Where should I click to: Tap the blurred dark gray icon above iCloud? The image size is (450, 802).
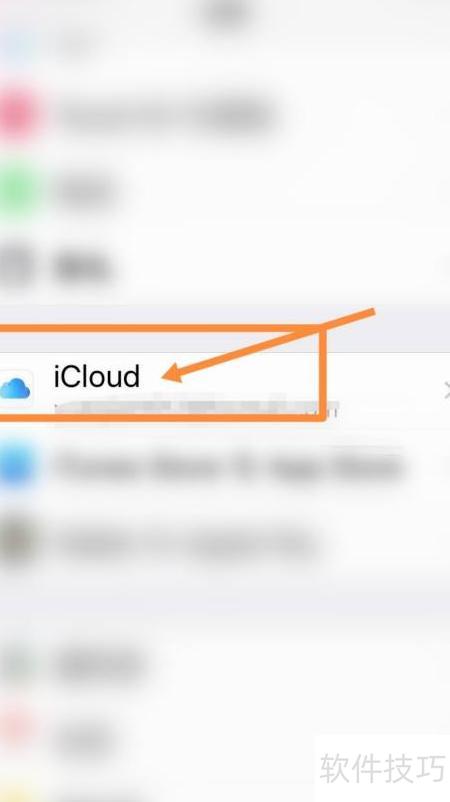17,267
